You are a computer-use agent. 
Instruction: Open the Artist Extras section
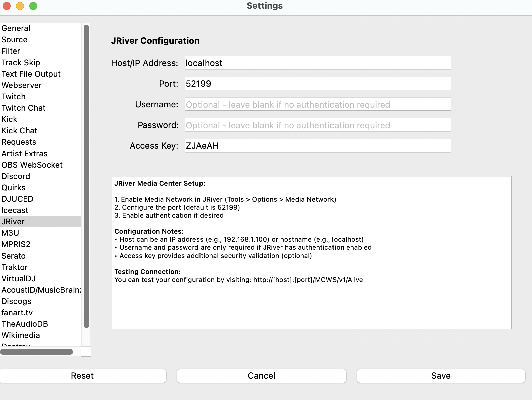click(x=24, y=154)
